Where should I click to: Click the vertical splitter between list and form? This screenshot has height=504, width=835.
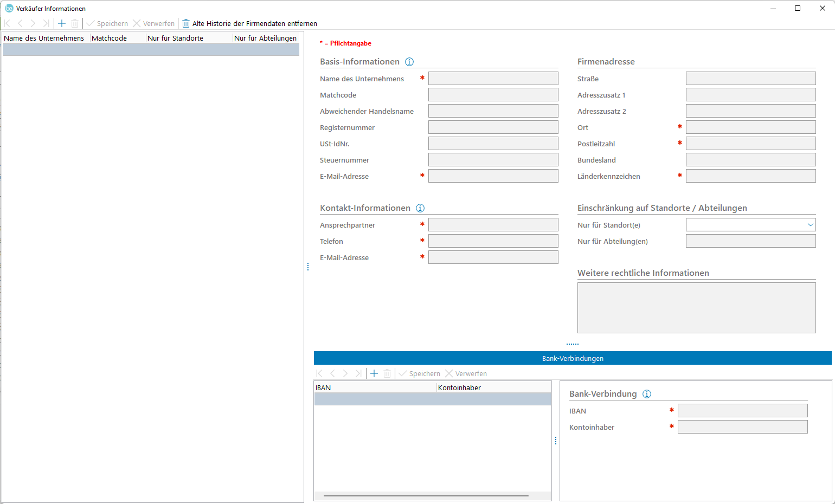click(308, 267)
